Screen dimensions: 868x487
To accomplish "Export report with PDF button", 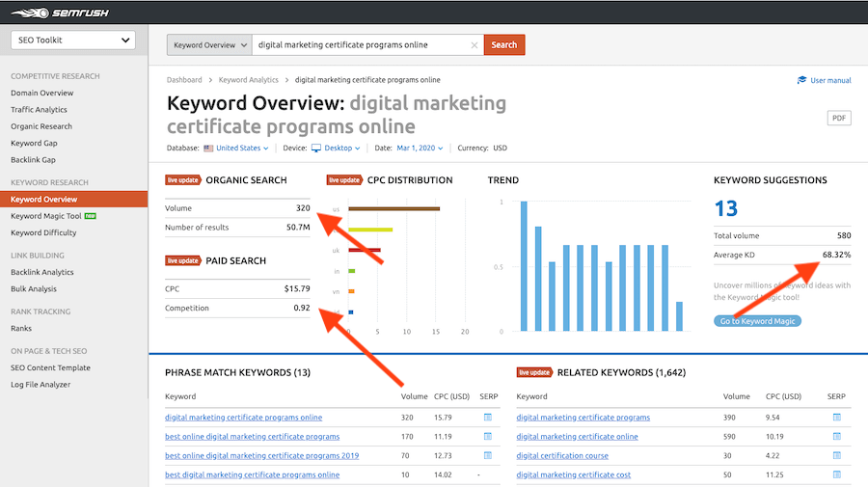I will (839, 118).
